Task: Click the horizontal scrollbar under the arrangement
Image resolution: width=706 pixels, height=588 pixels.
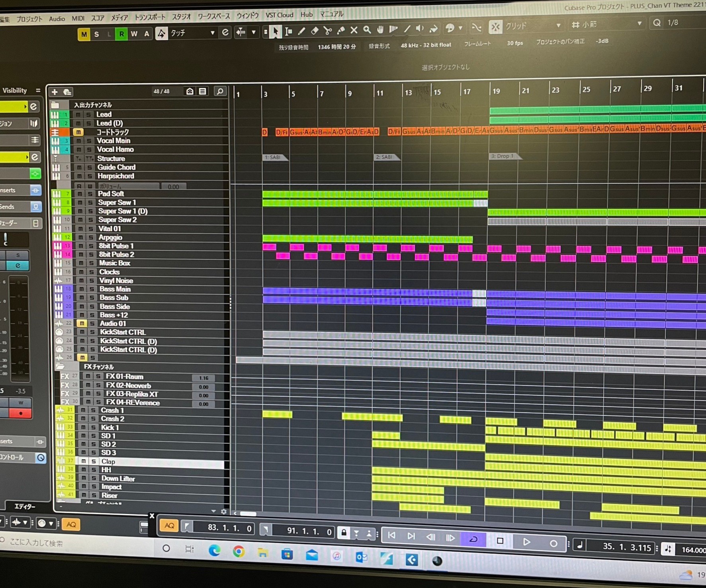Action: pos(247,514)
